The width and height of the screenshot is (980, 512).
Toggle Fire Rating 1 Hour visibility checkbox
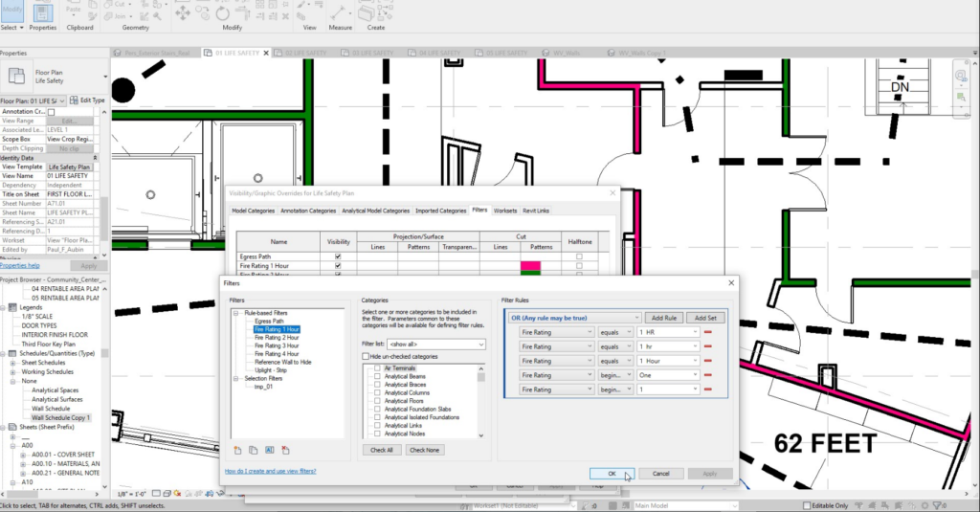(338, 266)
